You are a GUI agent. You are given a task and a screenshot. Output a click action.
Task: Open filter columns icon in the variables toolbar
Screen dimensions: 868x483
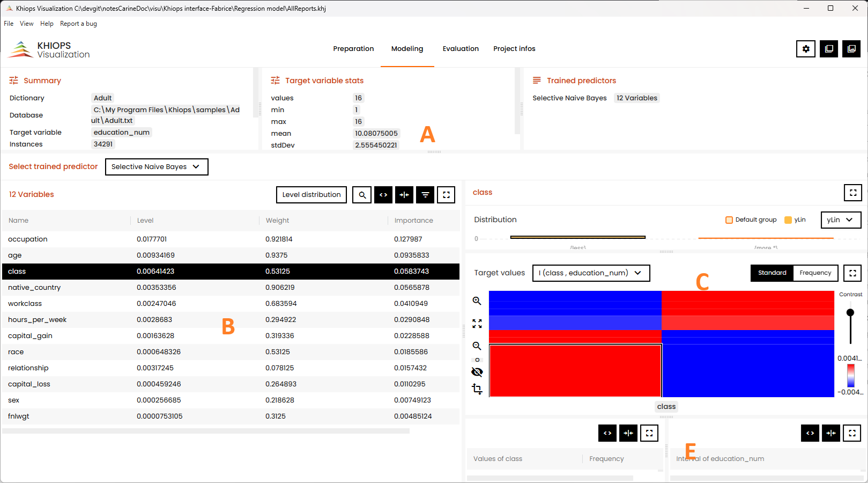(425, 195)
